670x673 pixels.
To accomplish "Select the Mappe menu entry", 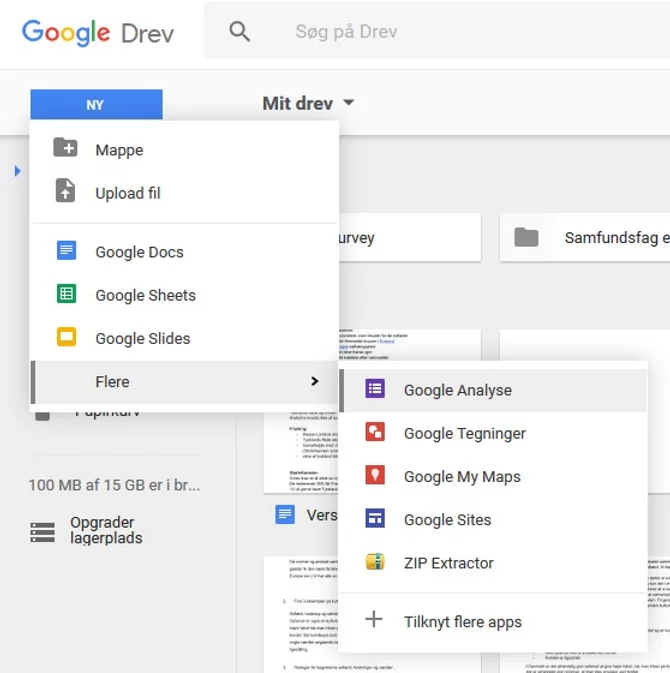I will click(x=184, y=150).
